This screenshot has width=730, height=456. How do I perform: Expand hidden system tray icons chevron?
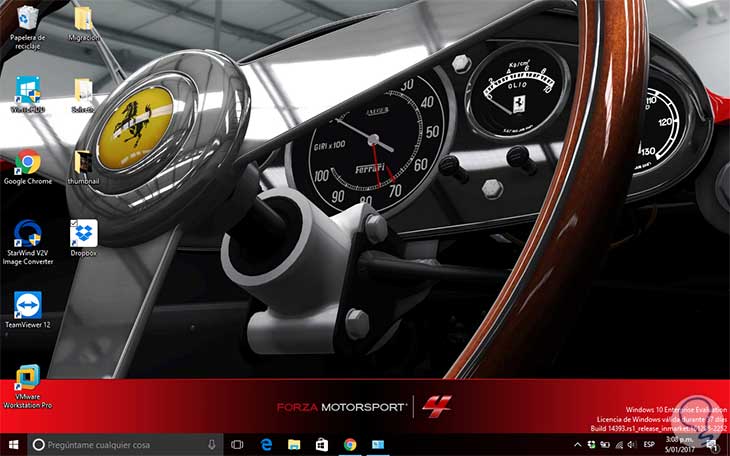tap(578, 445)
